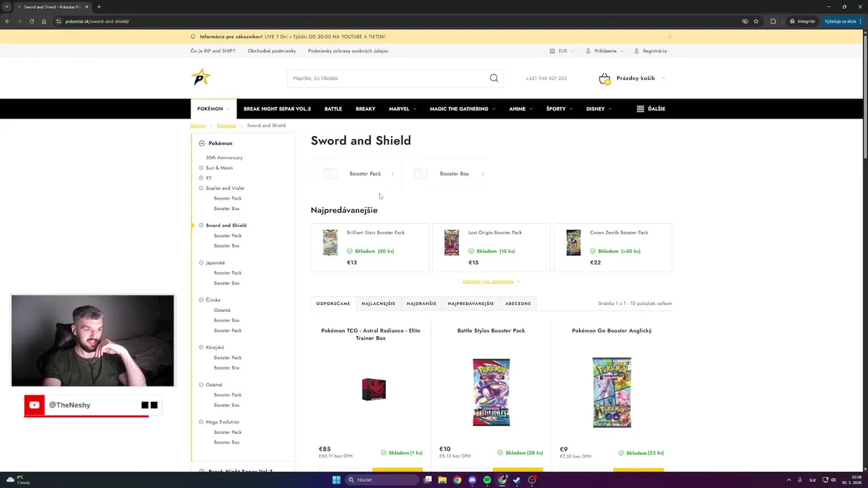This screenshot has width=868, height=488.
Task: Expand the Prázdny košík cart dropdown
Action: pyautogui.click(x=663, y=78)
